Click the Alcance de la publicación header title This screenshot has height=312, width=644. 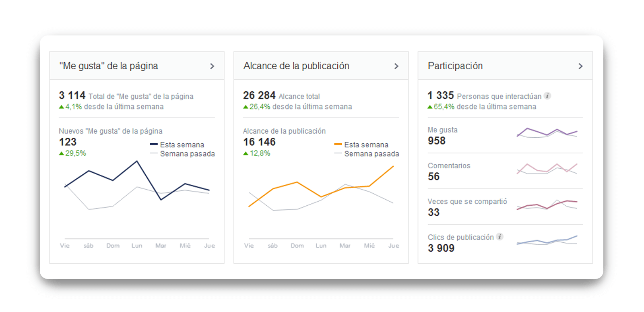pyautogui.click(x=296, y=66)
